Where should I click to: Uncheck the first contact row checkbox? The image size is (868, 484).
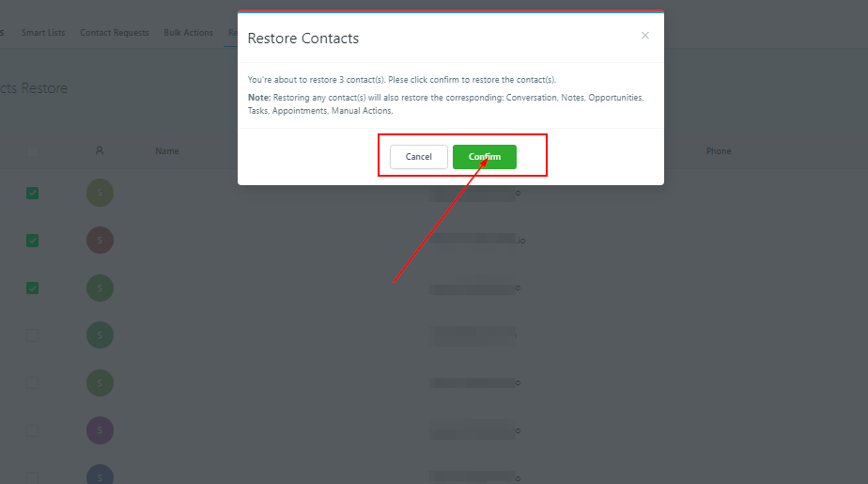[33, 193]
